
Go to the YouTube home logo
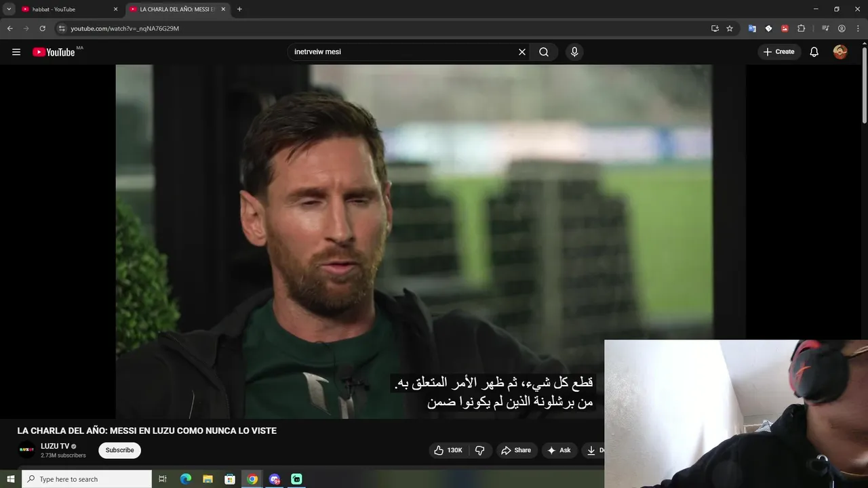pyautogui.click(x=54, y=52)
